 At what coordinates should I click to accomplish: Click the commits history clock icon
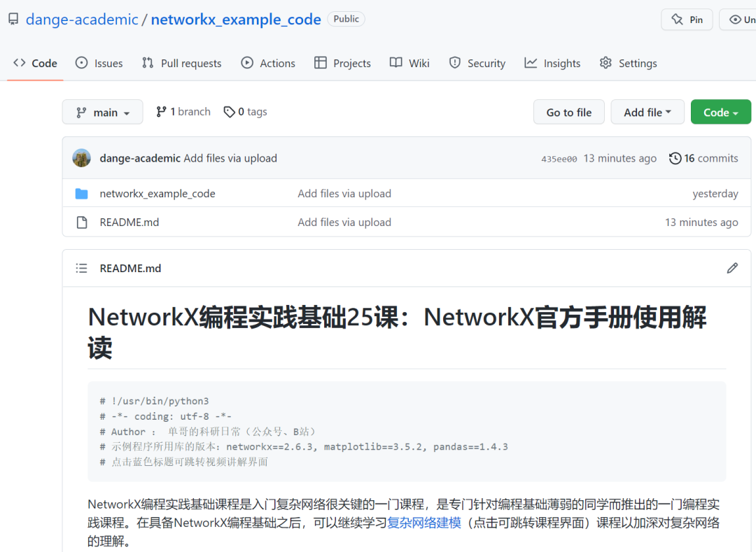[675, 158]
